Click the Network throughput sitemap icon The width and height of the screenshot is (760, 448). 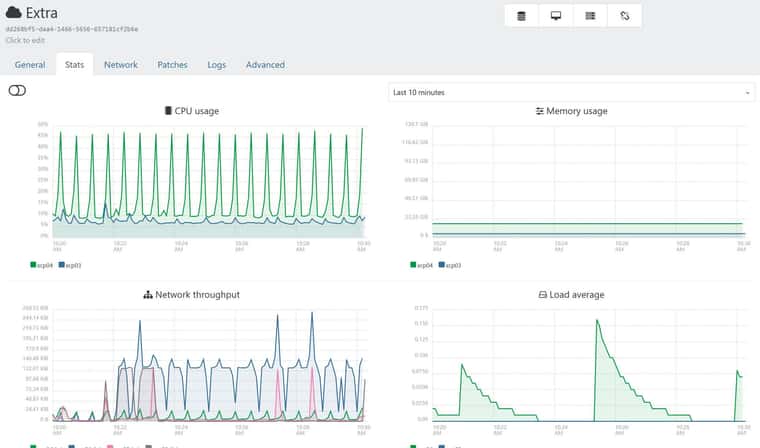(148, 295)
